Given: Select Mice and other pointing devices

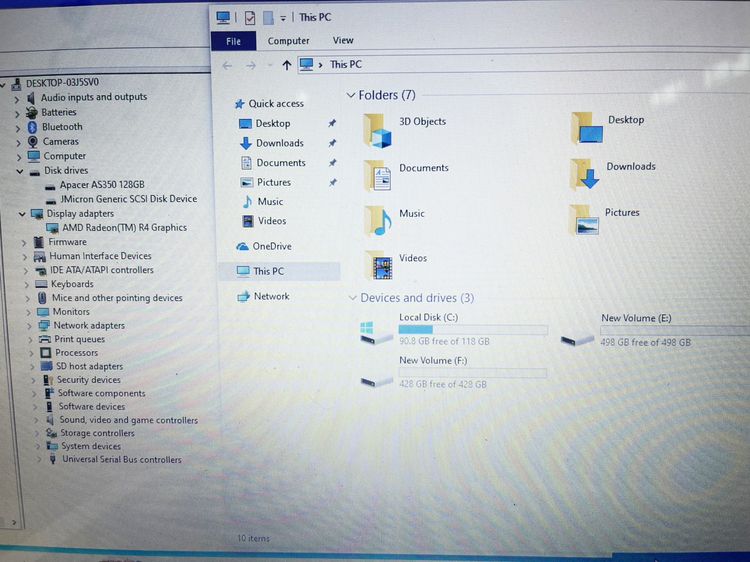Looking at the screenshot, I should 117,298.
